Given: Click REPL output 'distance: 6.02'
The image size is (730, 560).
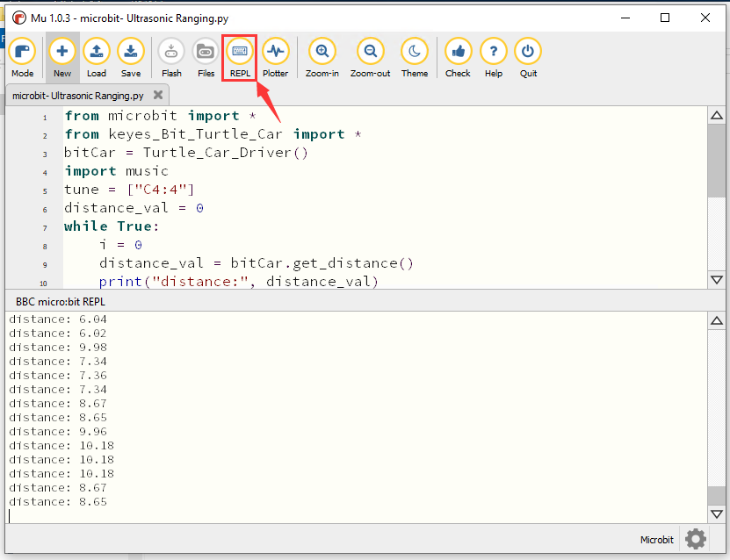Looking at the screenshot, I should 58,334.
